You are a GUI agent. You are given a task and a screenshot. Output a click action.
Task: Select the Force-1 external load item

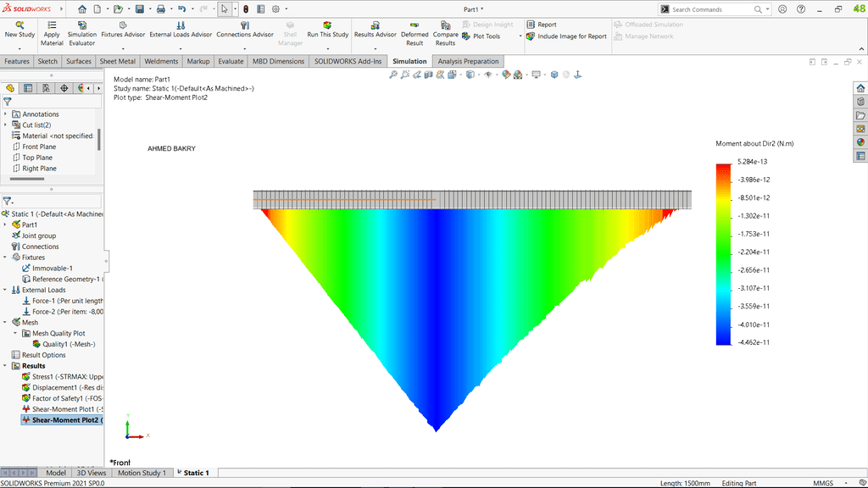point(68,301)
